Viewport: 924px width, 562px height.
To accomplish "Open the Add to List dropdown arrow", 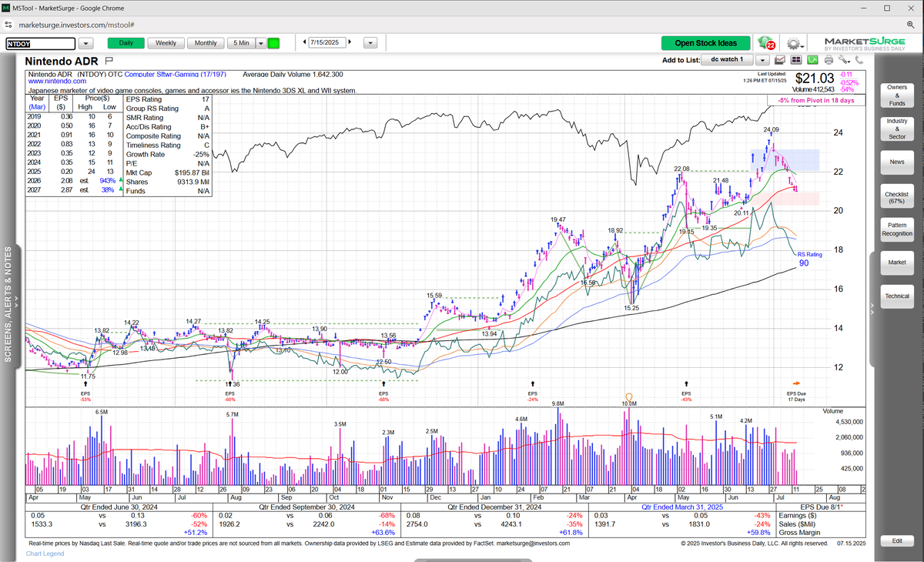I will (763, 59).
